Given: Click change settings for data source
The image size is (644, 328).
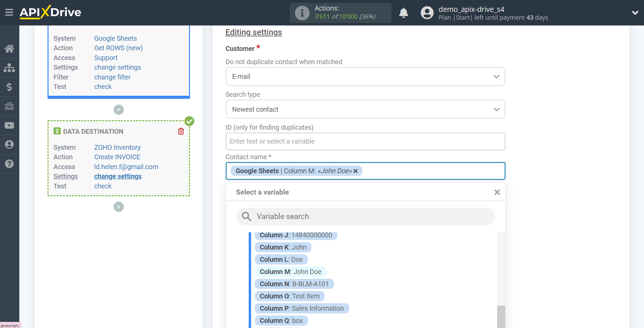Looking at the screenshot, I should point(117,67).
